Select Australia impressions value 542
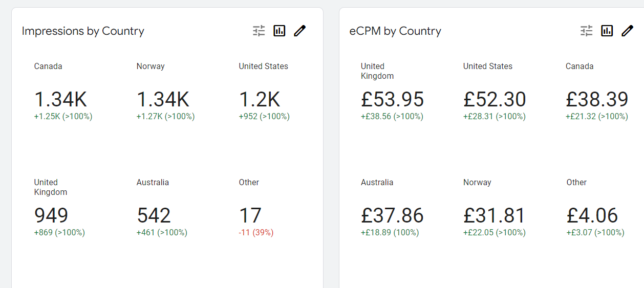Image resolution: width=644 pixels, height=288 pixels. 154,215
